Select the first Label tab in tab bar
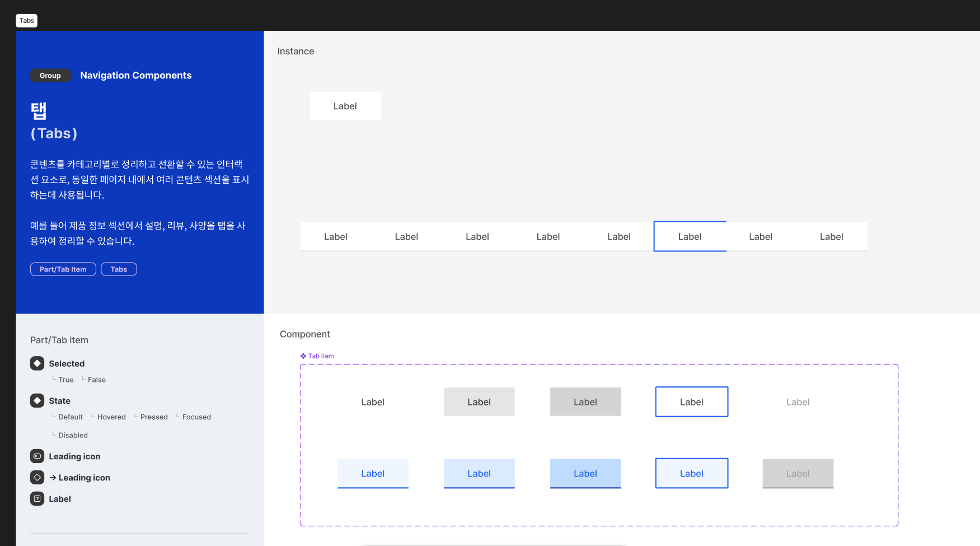Viewport: 980px width, 546px height. pyautogui.click(x=336, y=236)
